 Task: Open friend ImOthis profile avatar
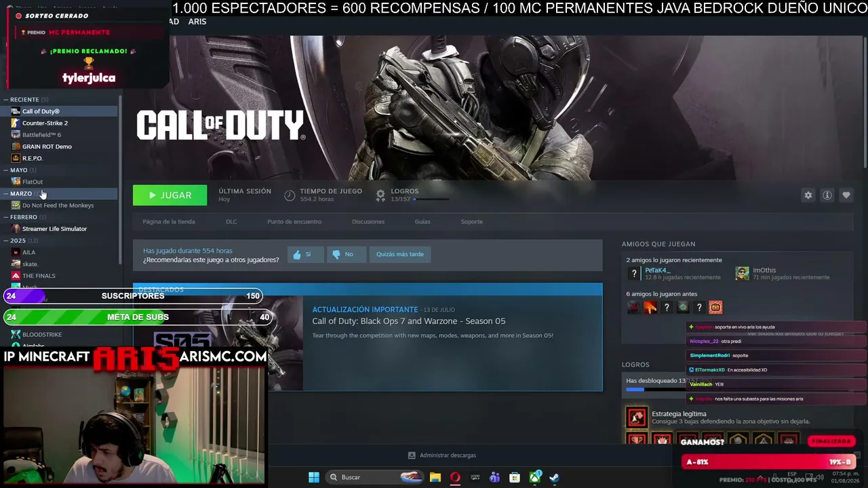(743, 273)
